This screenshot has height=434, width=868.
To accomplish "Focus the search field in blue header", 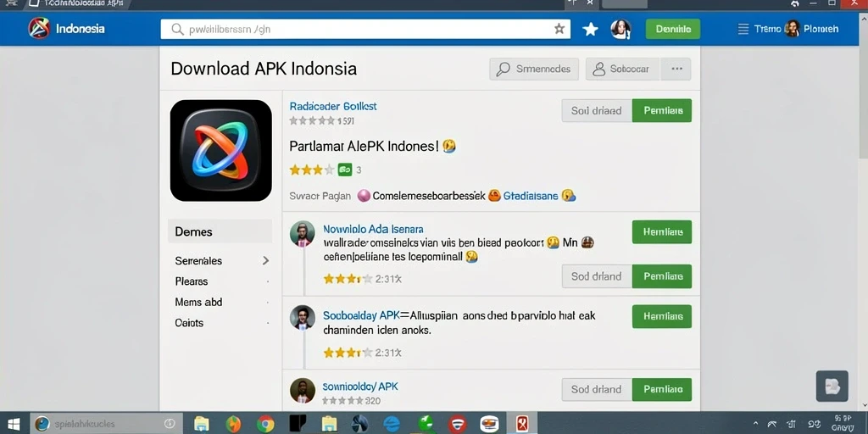I will 365,29.
